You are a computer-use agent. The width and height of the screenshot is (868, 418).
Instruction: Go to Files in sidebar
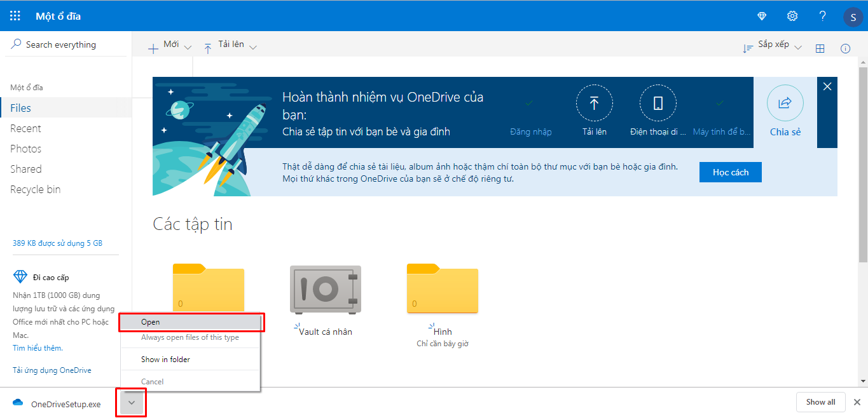point(66,108)
